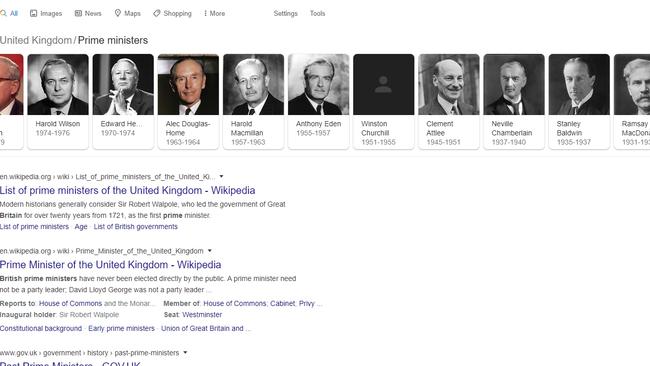Screen dimensions: 650x366
Task: Click the www.gov.uk past-prime-ministers URL text
Action: (x=90, y=353)
